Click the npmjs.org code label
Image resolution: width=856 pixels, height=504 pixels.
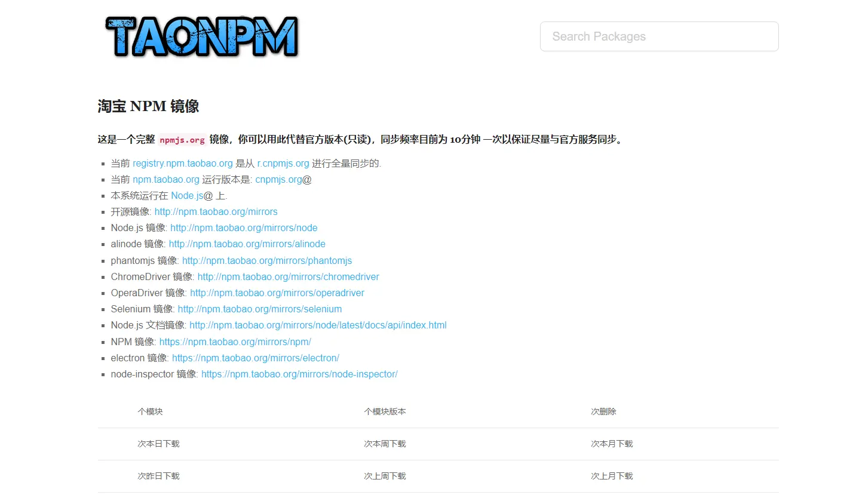(182, 140)
